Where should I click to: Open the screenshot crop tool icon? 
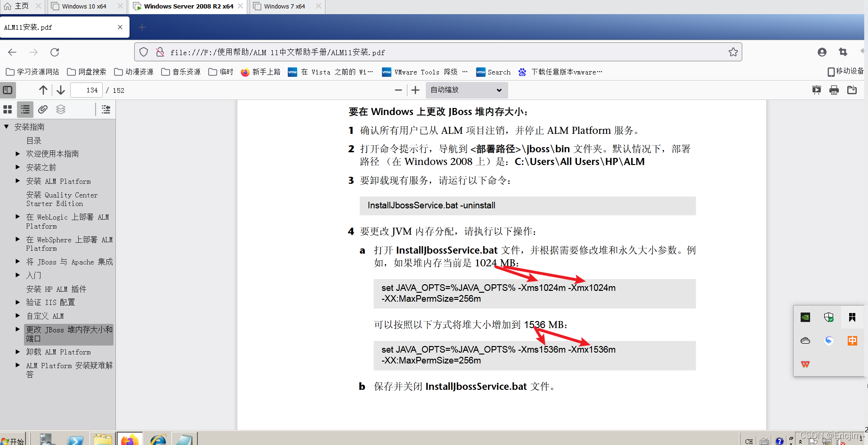point(843,52)
